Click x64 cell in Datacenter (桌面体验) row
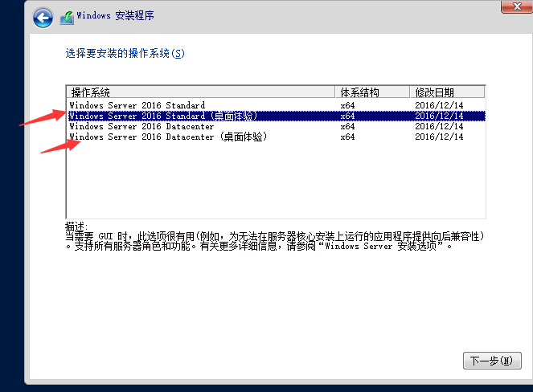533x392 pixels. [348, 137]
